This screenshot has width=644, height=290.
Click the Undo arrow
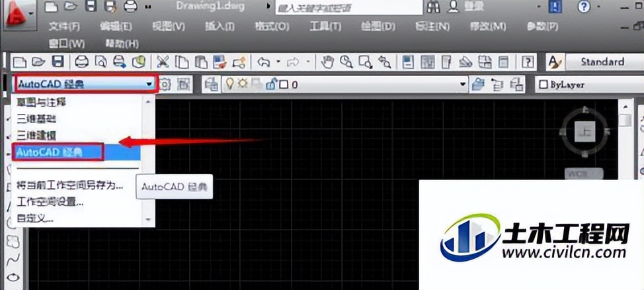coord(263,62)
